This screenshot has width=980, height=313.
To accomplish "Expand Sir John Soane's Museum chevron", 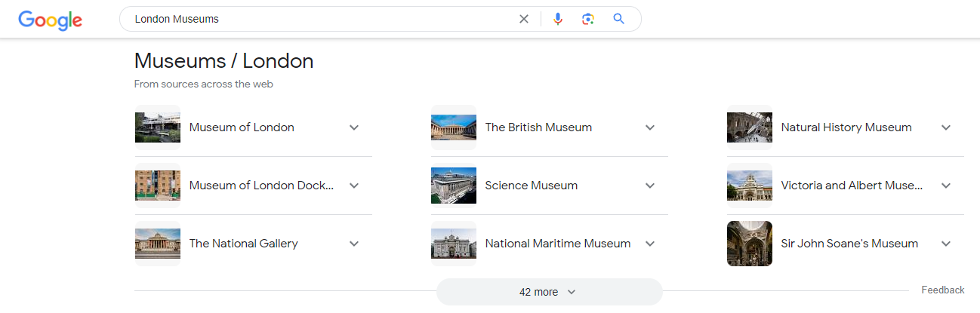I will 946,244.
